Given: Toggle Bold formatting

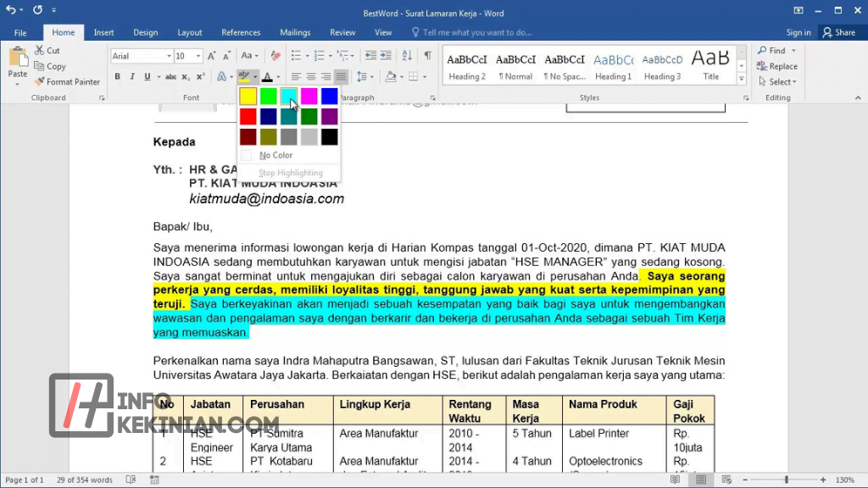Looking at the screenshot, I should pos(117,77).
